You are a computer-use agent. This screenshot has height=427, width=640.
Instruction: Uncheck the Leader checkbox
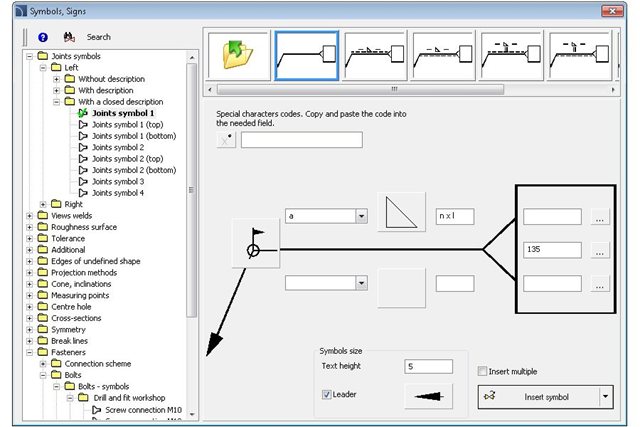(x=326, y=395)
